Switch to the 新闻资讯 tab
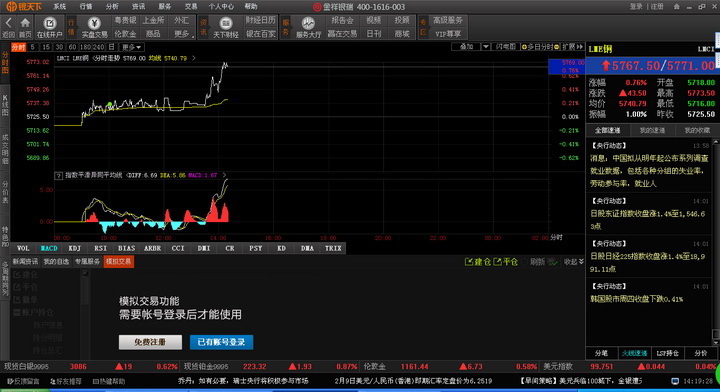Viewport: 720px width, 392px height. [x=25, y=262]
